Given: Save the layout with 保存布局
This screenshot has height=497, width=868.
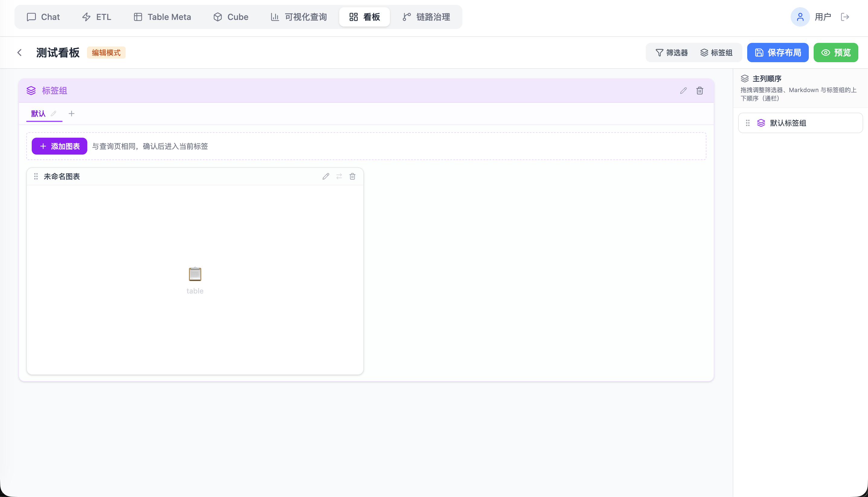Looking at the screenshot, I should point(778,53).
